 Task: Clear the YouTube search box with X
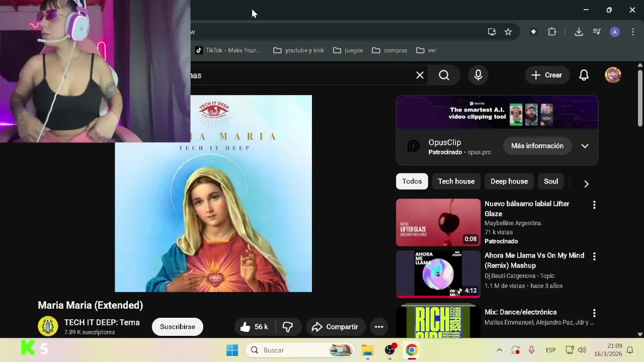[420, 75]
